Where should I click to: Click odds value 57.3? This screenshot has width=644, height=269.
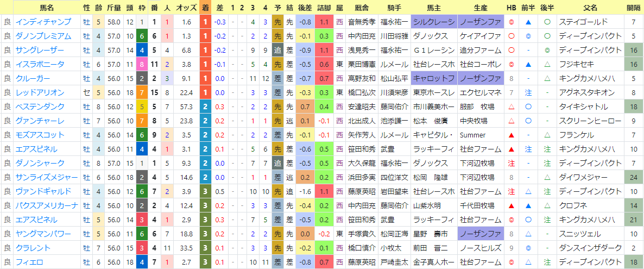(x=186, y=107)
